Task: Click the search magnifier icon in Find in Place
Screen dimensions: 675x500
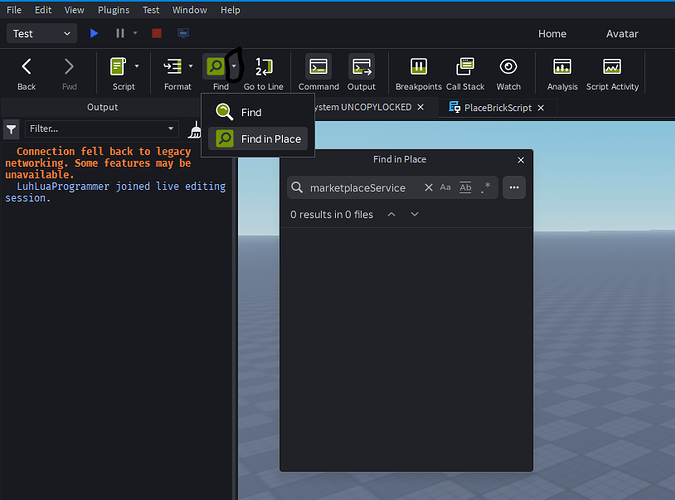Action: coord(297,187)
